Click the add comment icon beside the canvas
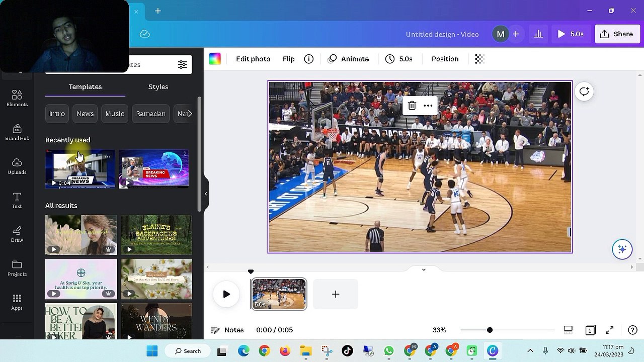The height and width of the screenshot is (362, 644). tap(584, 92)
